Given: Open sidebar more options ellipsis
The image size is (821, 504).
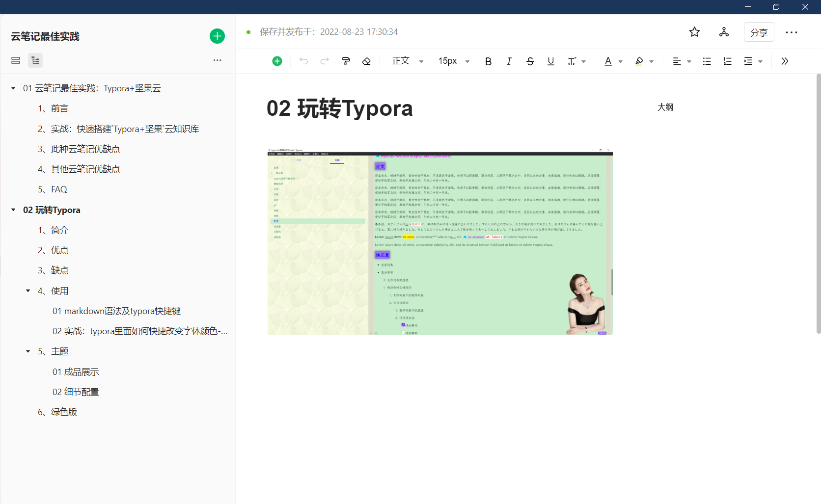Looking at the screenshot, I should pyautogui.click(x=217, y=60).
